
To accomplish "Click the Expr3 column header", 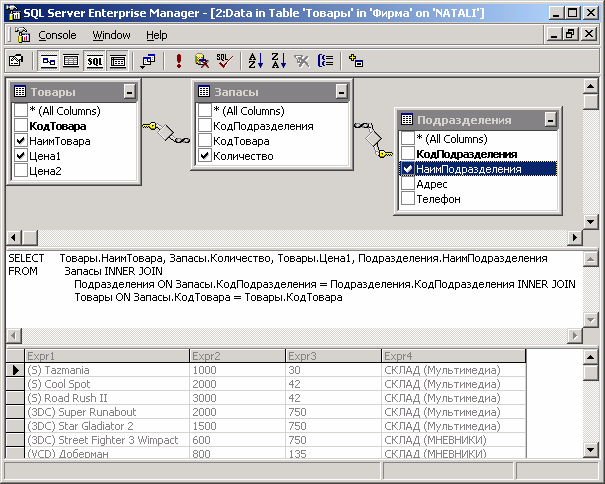I will (333, 356).
